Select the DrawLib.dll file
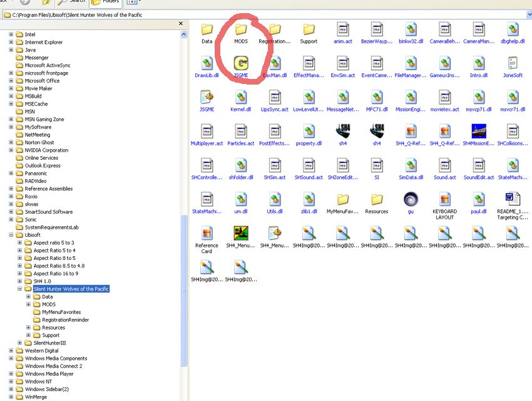Screen dimensions: 532x401 pyautogui.click(x=207, y=63)
